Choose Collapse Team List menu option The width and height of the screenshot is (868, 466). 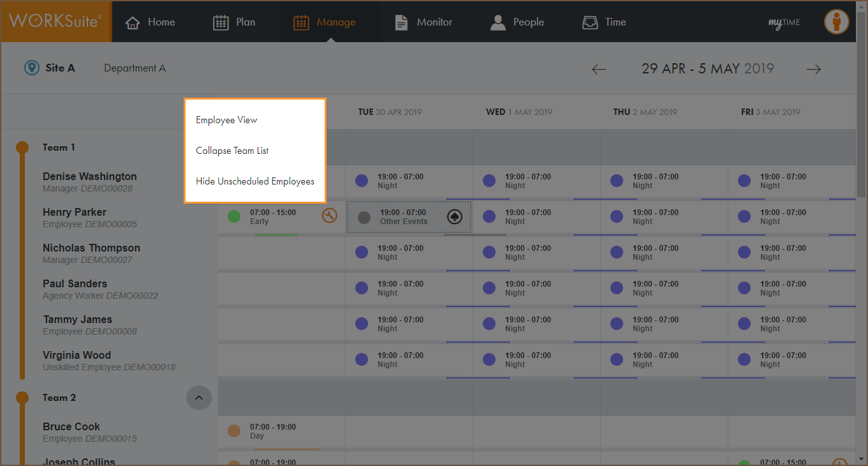point(232,151)
